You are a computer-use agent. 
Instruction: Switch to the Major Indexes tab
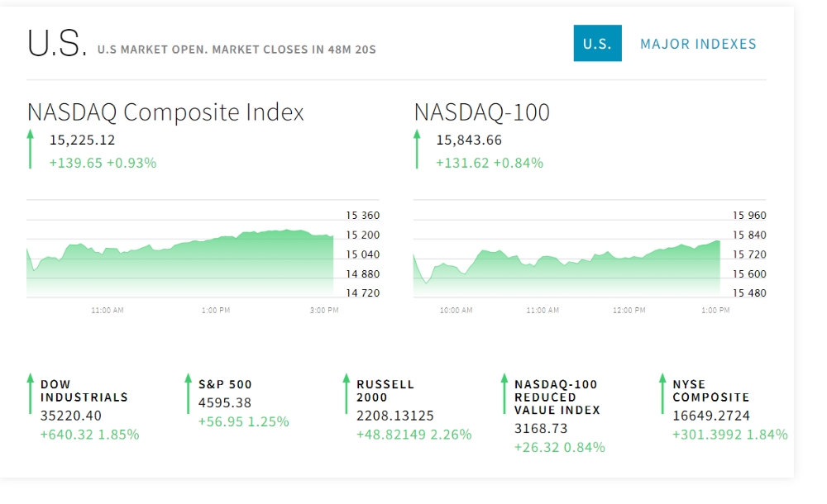point(698,44)
